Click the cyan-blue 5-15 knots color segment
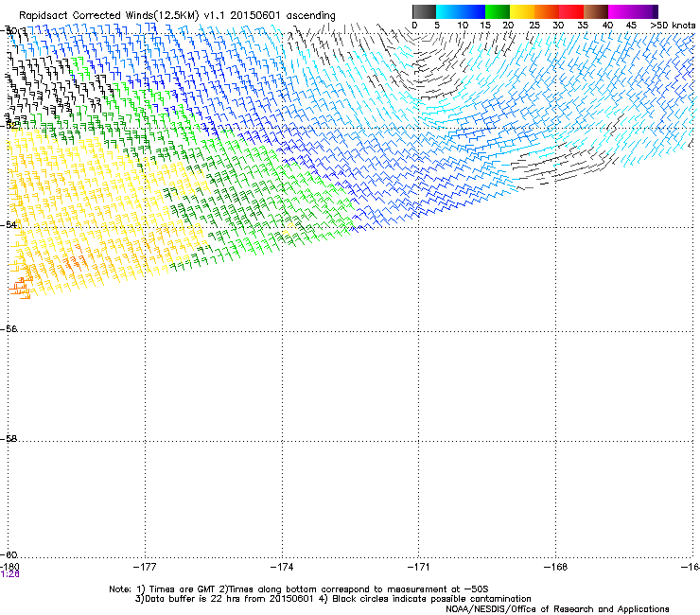The height and width of the screenshot is (615, 700). click(x=461, y=11)
